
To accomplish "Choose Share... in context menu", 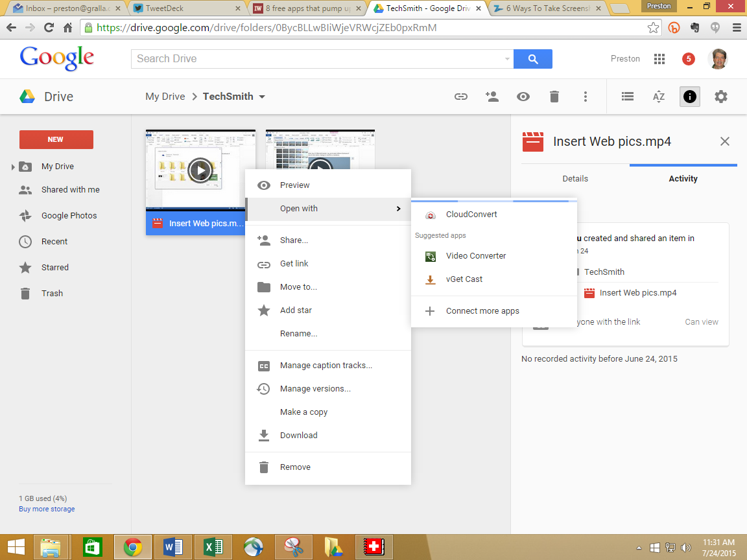I will (x=327, y=240).
